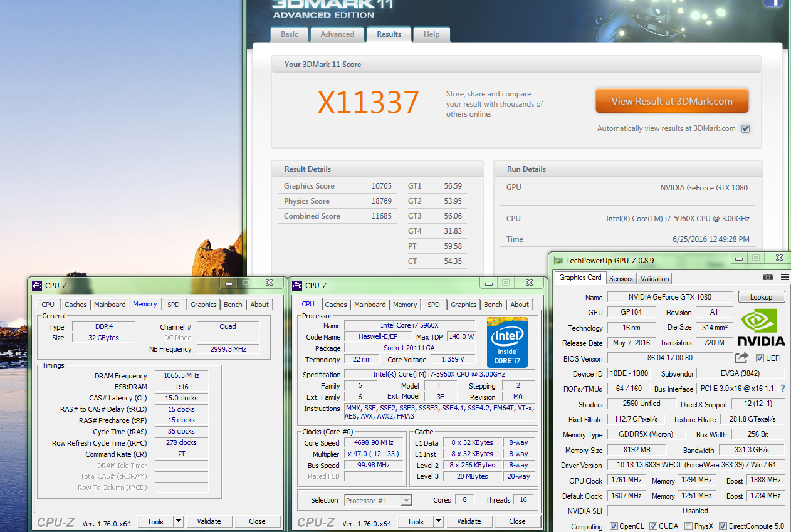Toggle Automatically view results at 3DMark.com
Image resolution: width=791 pixels, height=532 pixels.
tap(745, 128)
